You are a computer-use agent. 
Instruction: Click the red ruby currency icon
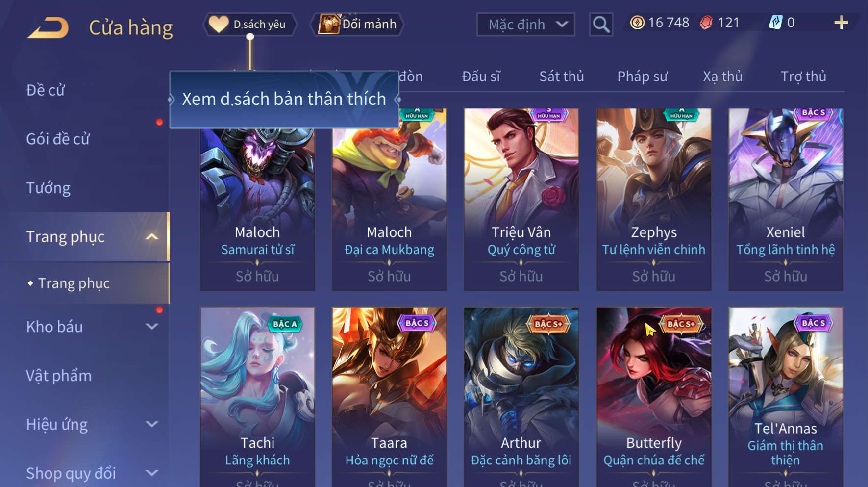(x=706, y=23)
